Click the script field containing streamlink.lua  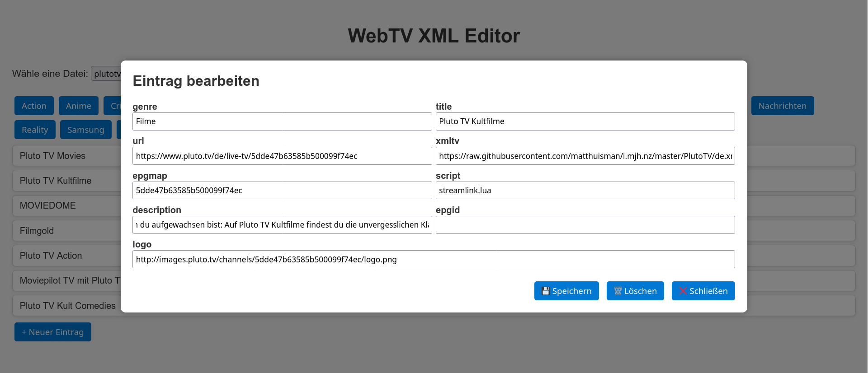[x=585, y=191]
